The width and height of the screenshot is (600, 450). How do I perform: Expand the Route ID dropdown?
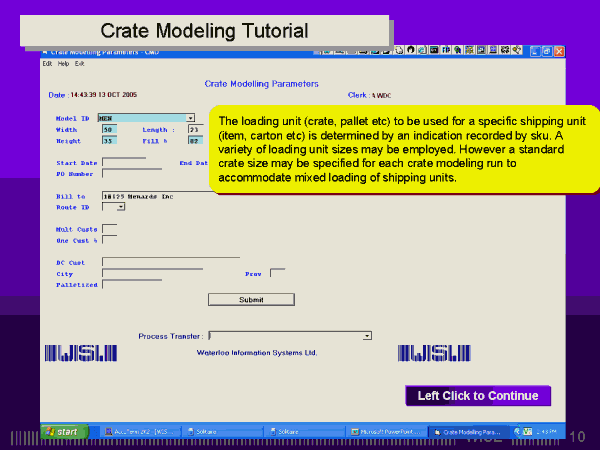tap(120, 207)
